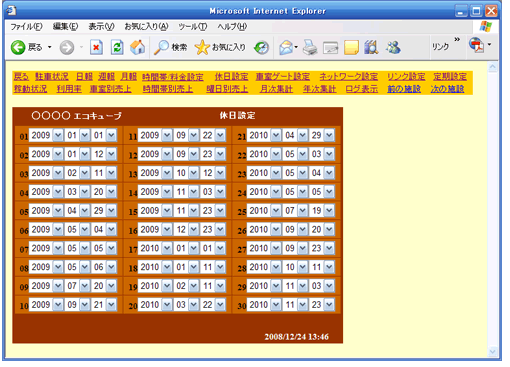Go to the Home page icon
Image resolution: width=510 pixels, height=367 pixels.
pyautogui.click(x=137, y=47)
